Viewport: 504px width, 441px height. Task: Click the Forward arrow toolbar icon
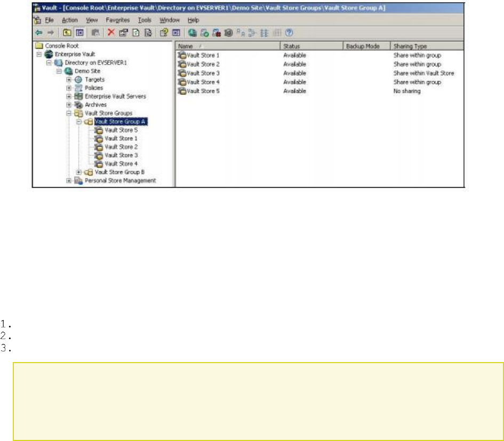point(51,33)
